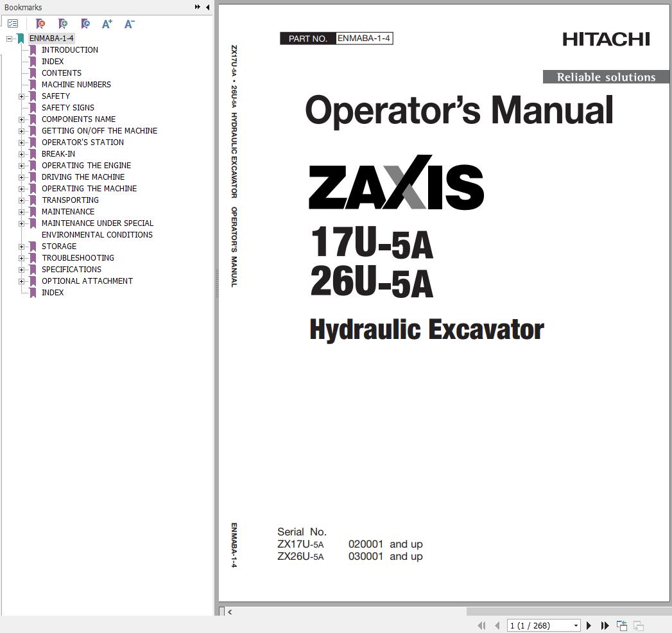The image size is (672, 633).
Task: Open the SAFETY SIGNS bookmark
Action: 68,108
